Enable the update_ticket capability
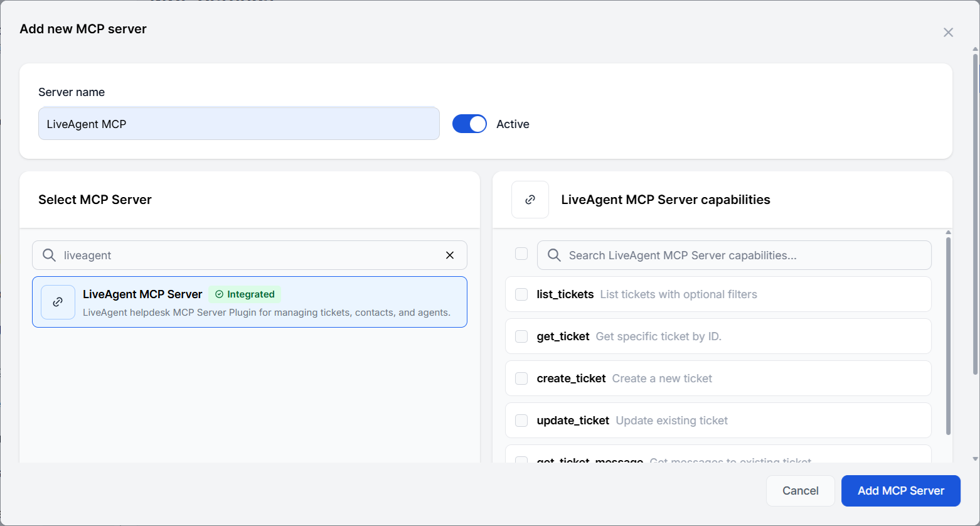The width and height of the screenshot is (980, 526). tap(521, 420)
